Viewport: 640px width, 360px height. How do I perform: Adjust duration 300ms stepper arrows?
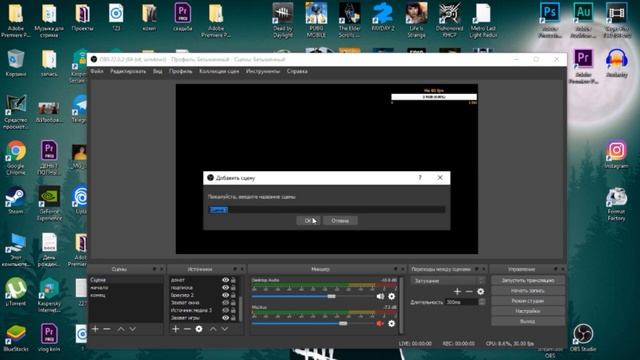[482, 302]
